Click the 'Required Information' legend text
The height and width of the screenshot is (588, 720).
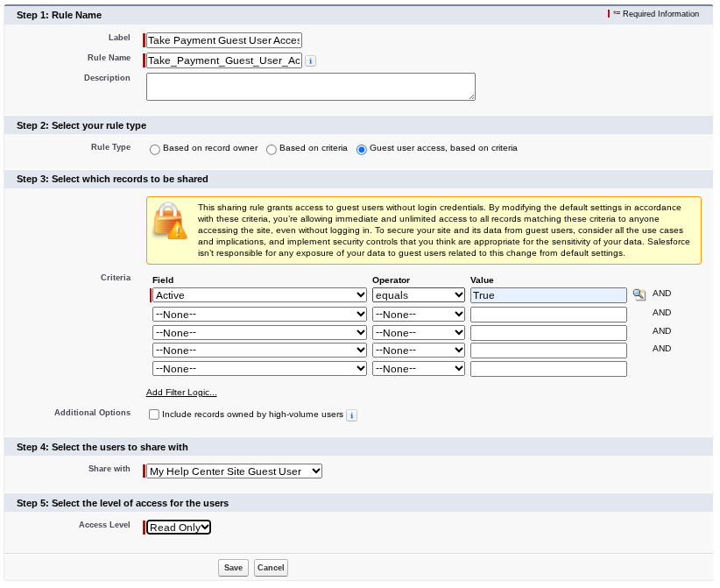pos(660,14)
